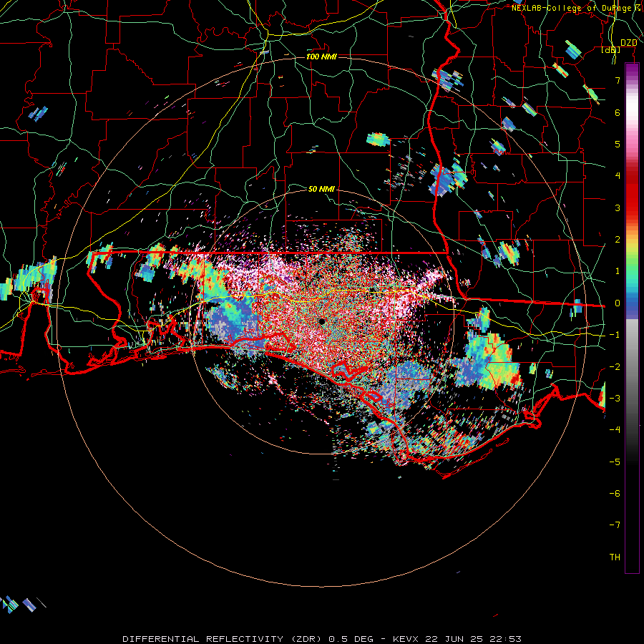Click the "3" value on color scale
Screen dimensions: 644x644
pos(618,208)
